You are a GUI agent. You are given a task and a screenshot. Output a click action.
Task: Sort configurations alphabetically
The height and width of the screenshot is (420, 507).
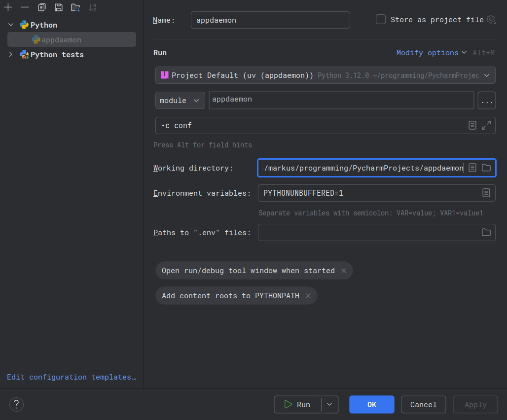point(92,7)
